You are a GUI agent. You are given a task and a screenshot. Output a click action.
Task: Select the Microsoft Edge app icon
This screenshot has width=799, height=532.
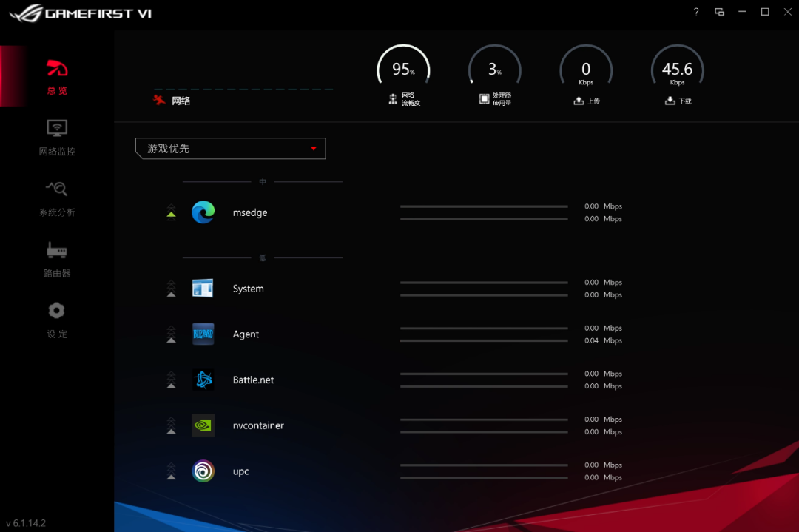(203, 212)
